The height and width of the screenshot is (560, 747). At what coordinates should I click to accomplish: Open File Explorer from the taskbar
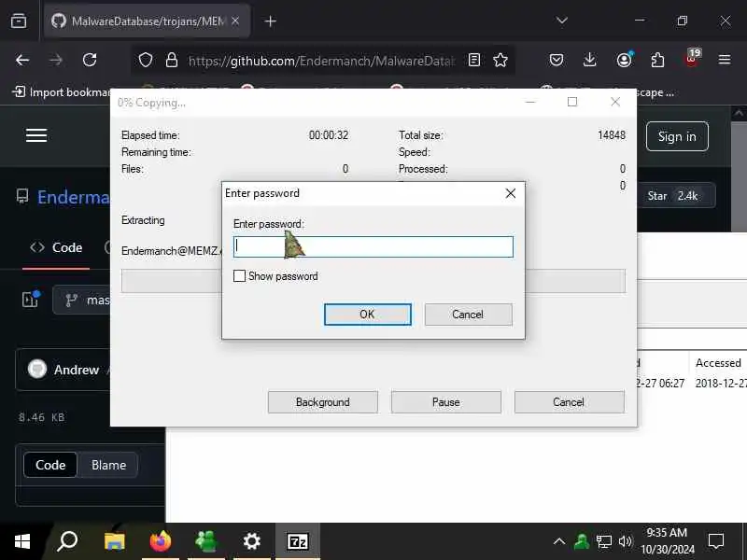coord(114,541)
